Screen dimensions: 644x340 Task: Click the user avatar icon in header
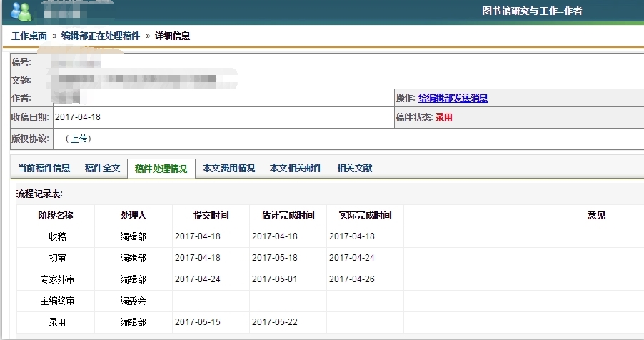coord(21,11)
